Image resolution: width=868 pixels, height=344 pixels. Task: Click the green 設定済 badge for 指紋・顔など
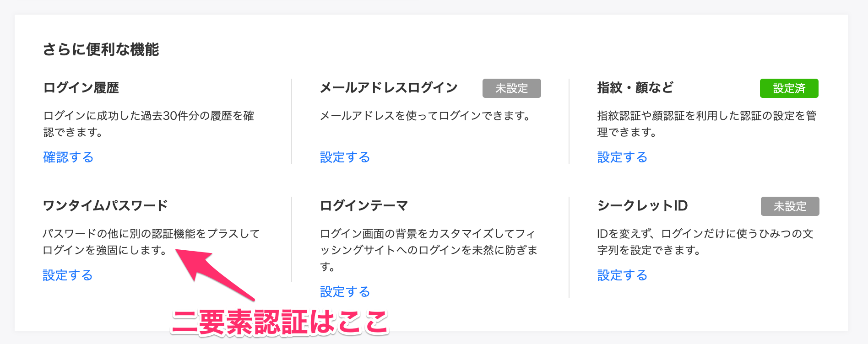click(x=789, y=88)
